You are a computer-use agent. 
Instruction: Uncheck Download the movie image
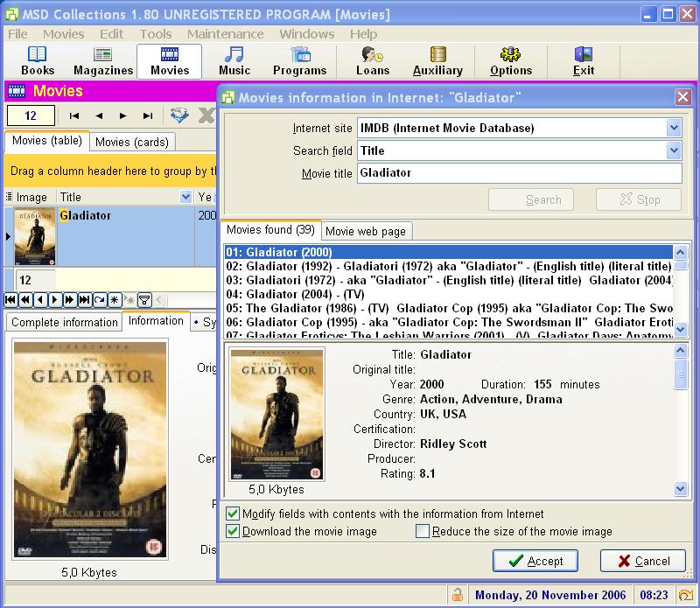click(234, 532)
